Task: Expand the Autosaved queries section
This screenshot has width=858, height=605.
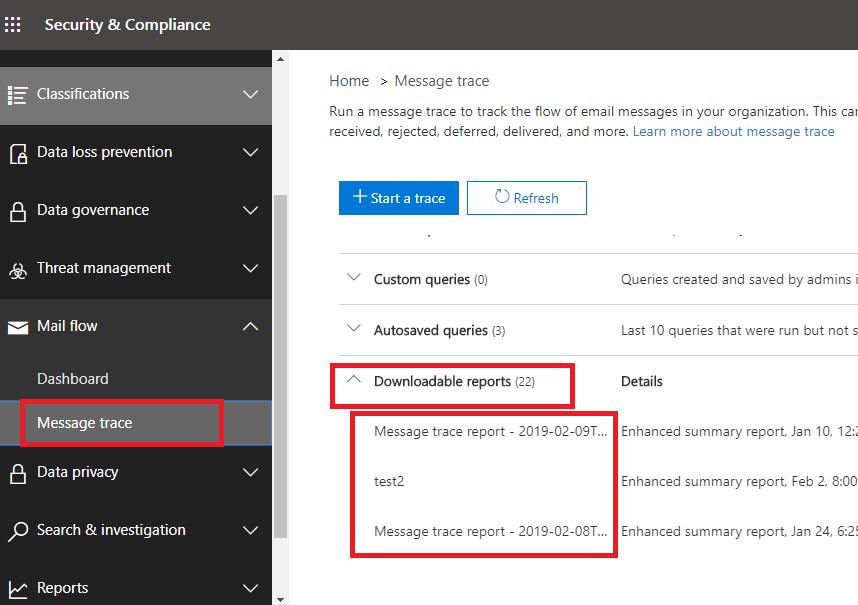Action: click(353, 330)
